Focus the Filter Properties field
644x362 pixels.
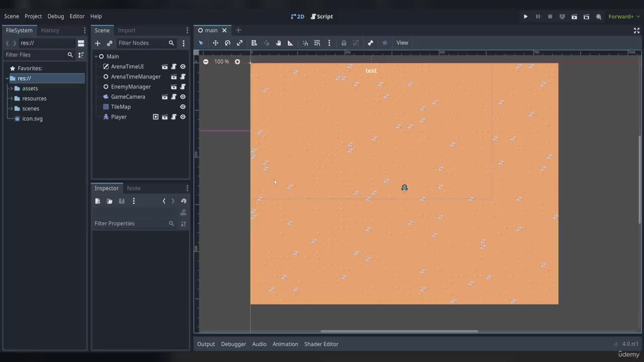click(134, 223)
